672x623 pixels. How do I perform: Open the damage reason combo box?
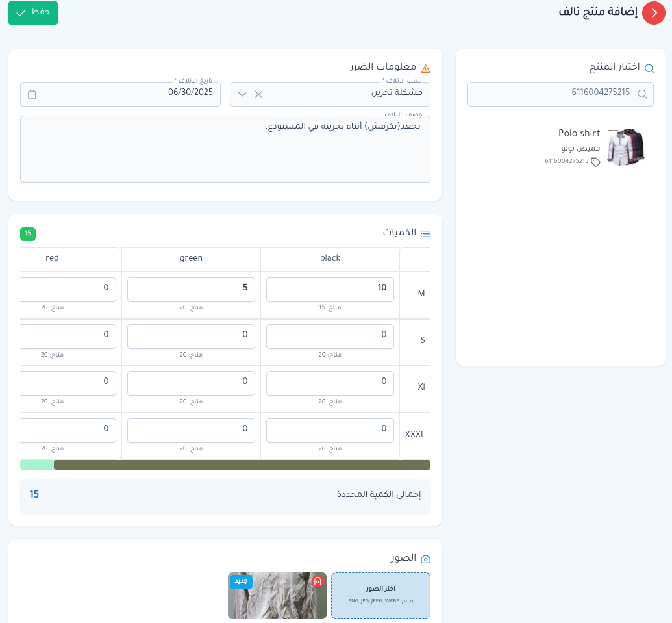[x=344, y=94]
